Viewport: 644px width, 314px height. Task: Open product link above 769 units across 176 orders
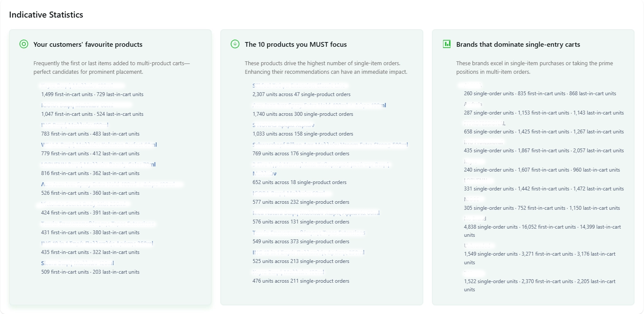(x=330, y=145)
